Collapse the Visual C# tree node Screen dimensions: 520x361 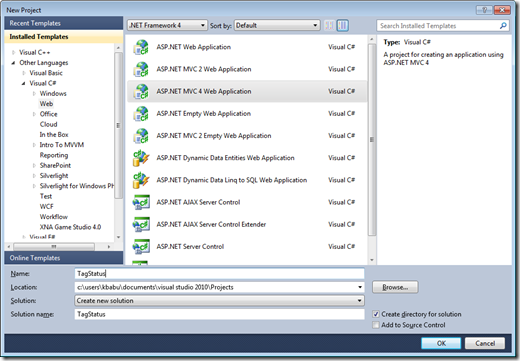23,83
